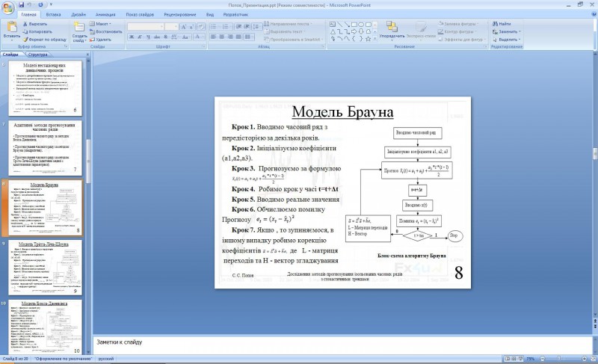598x364 pixels.
Task: Center text alignment
Action: [221, 37]
